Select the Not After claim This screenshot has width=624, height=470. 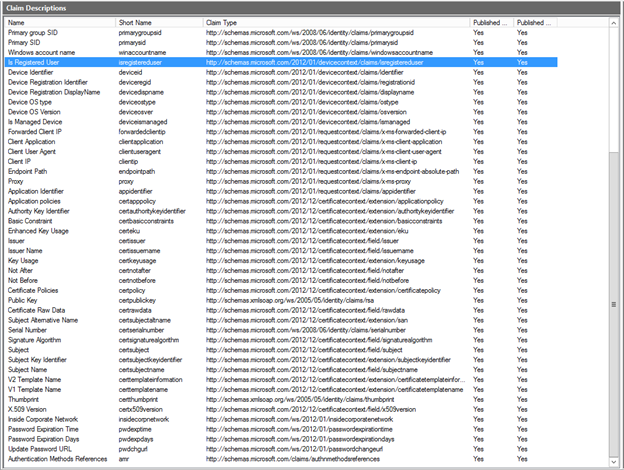coord(281,271)
